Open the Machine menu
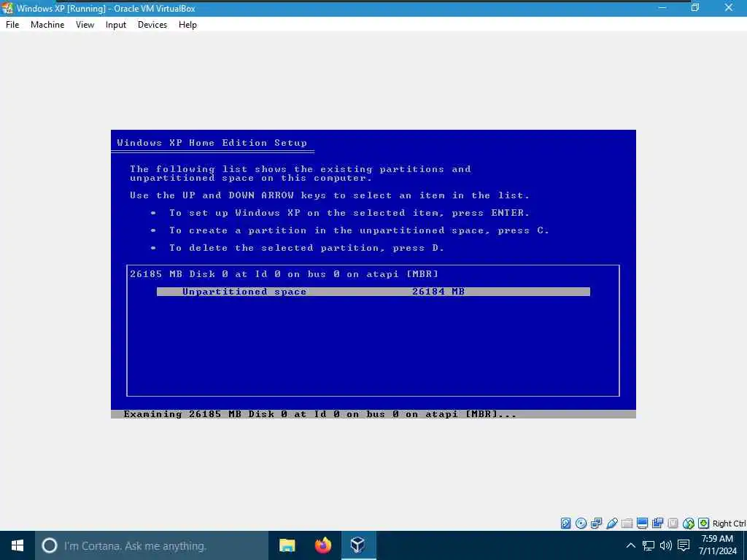747x560 pixels. tap(47, 25)
